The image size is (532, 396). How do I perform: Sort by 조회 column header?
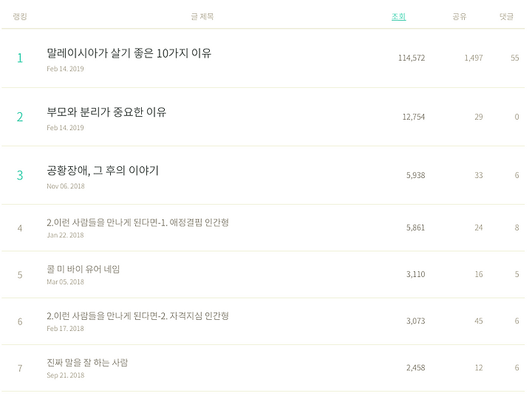click(x=399, y=16)
